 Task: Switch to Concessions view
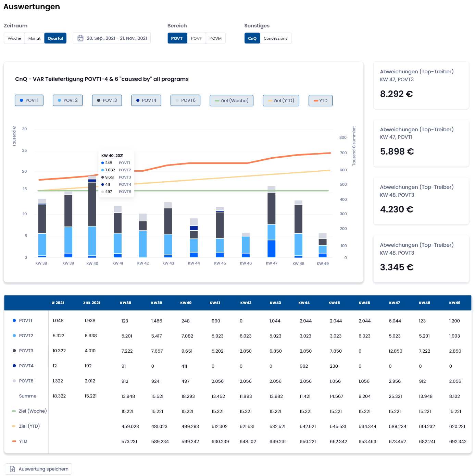[275, 38]
